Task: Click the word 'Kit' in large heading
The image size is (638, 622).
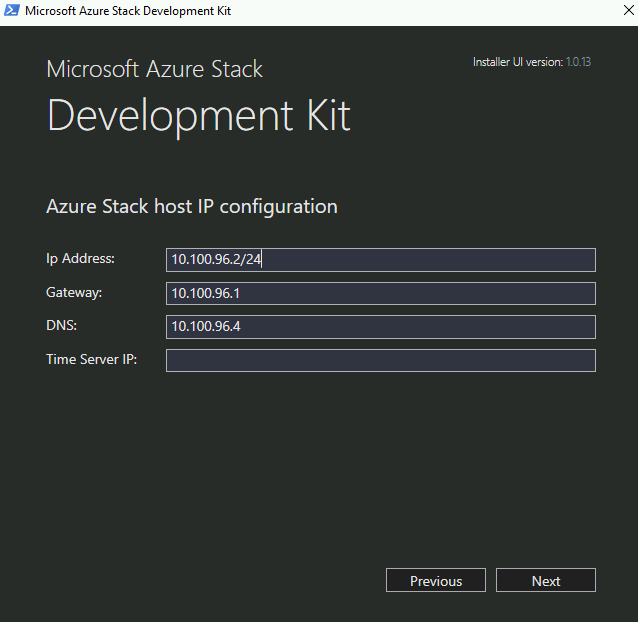Action: pos(328,116)
